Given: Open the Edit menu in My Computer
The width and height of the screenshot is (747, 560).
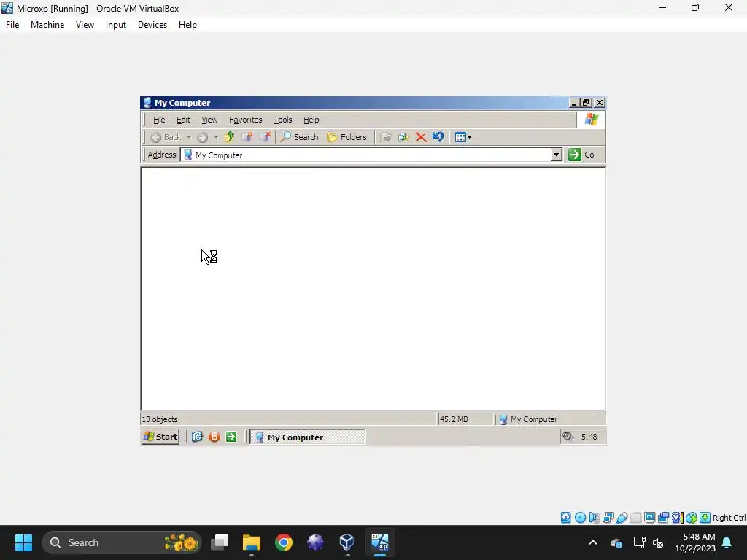Looking at the screenshot, I should [x=183, y=120].
